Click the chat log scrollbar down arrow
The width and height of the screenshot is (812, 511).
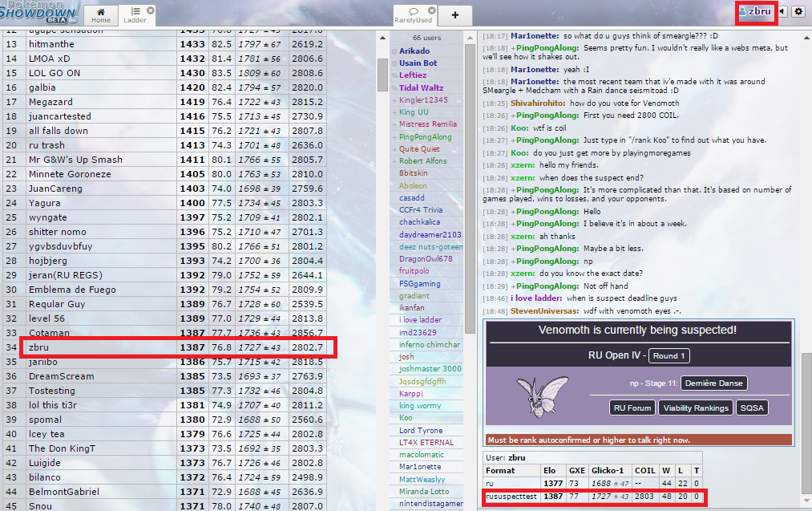pyautogui.click(x=806, y=505)
